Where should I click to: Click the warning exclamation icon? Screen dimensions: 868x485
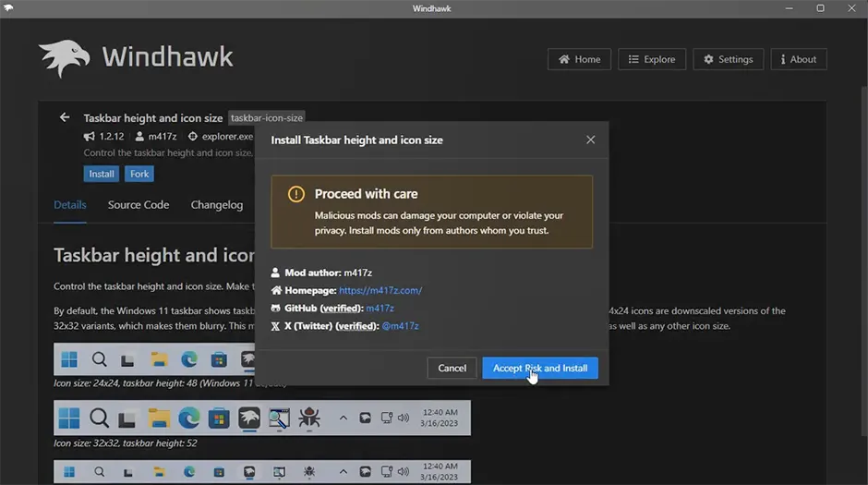(295, 194)
